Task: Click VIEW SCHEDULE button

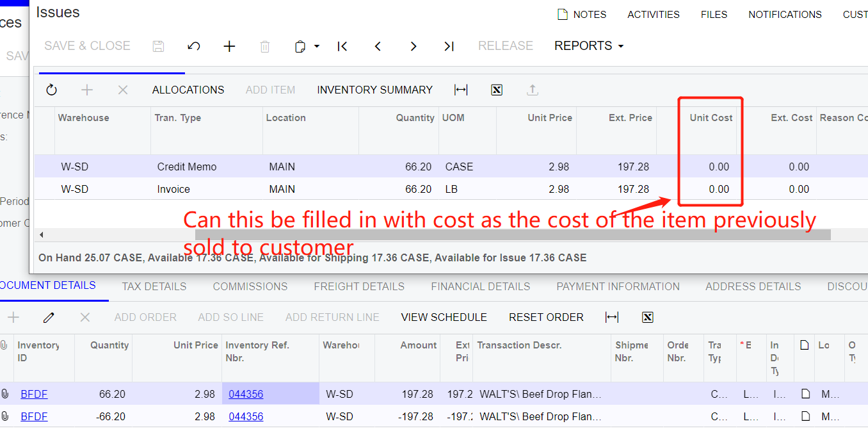Action: pos(444,318)
